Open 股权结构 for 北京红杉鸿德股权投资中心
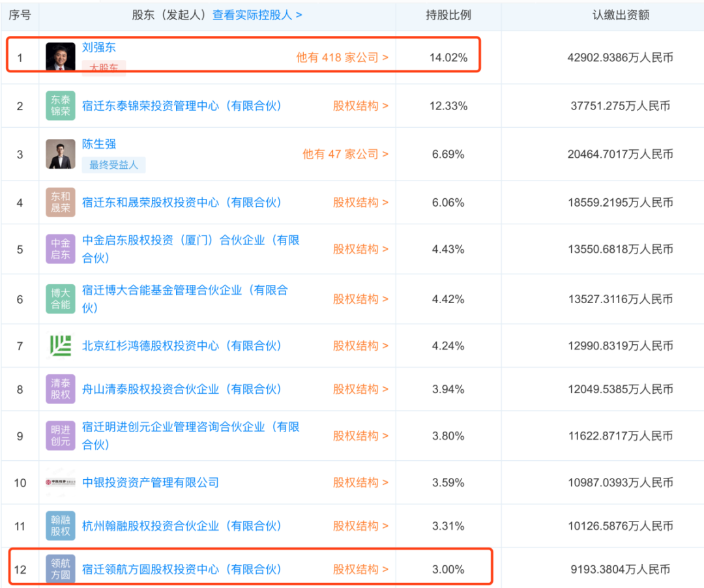 (x=360, y=345)
